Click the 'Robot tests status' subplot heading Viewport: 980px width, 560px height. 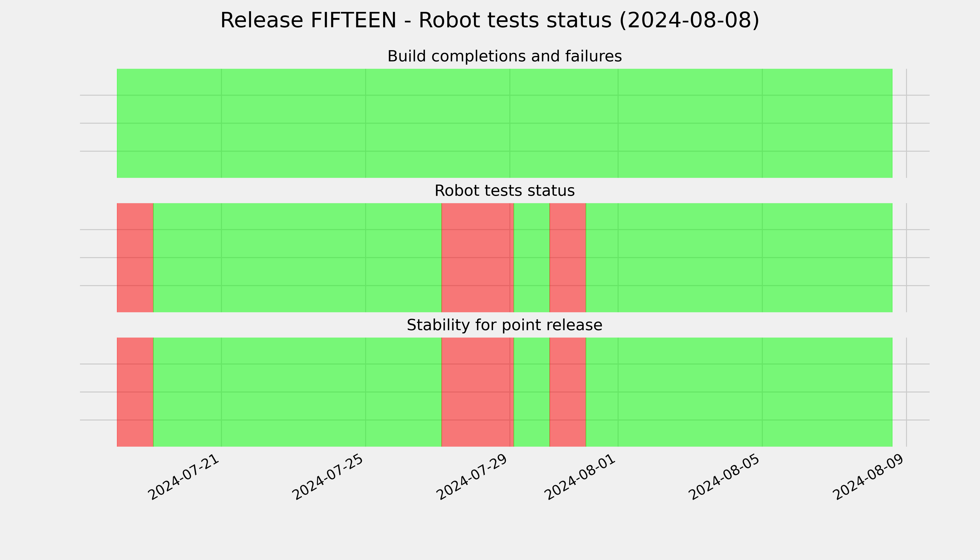(505, 191)
